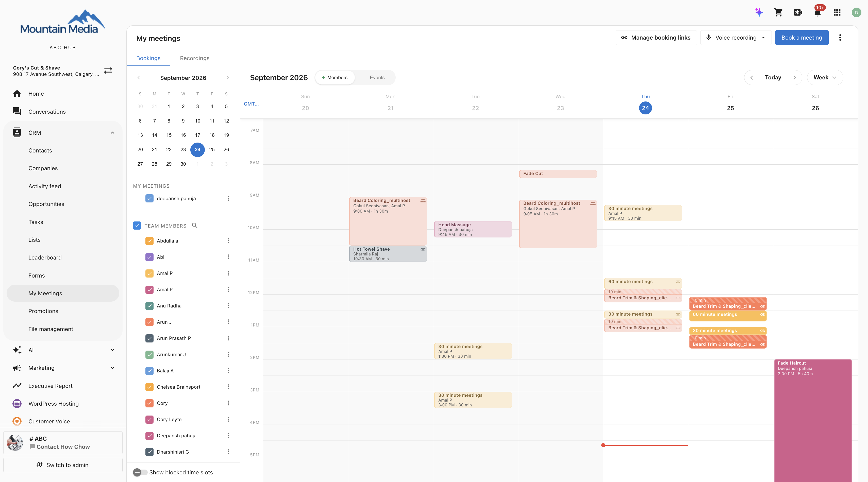Open the apps grid launcher
The image size is (868, 482).
click(x=837, y=12)
